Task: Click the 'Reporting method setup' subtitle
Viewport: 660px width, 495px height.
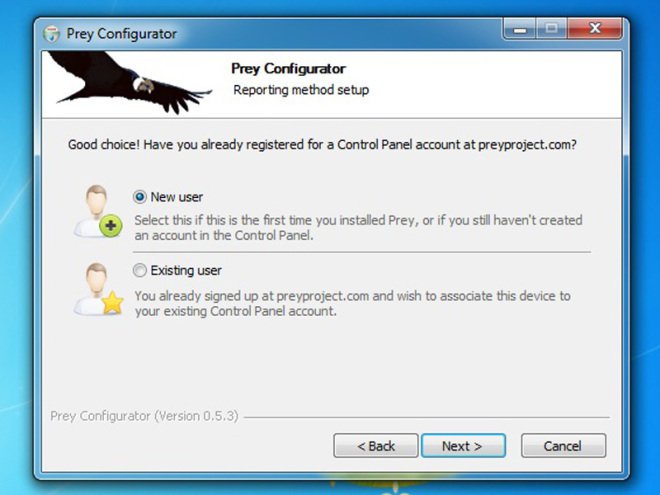Action: click(x=301, y=90)
